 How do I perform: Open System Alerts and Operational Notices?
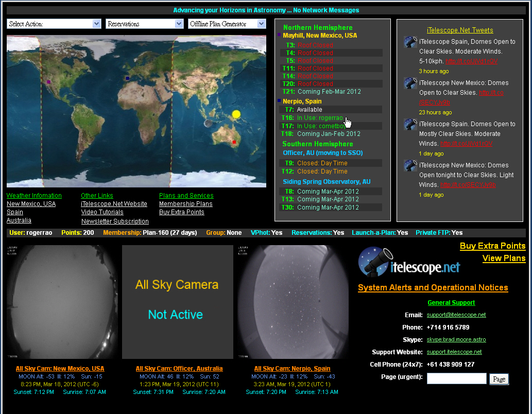433,288
